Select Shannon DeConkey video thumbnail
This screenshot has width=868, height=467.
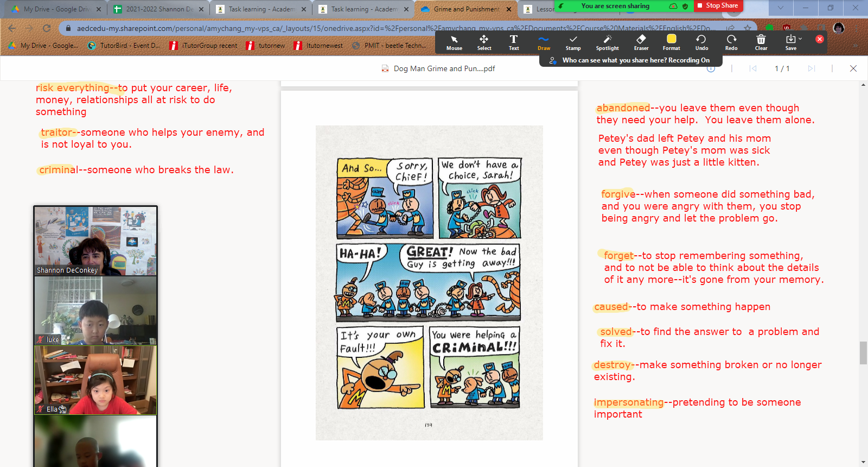[x=95, y=241]
